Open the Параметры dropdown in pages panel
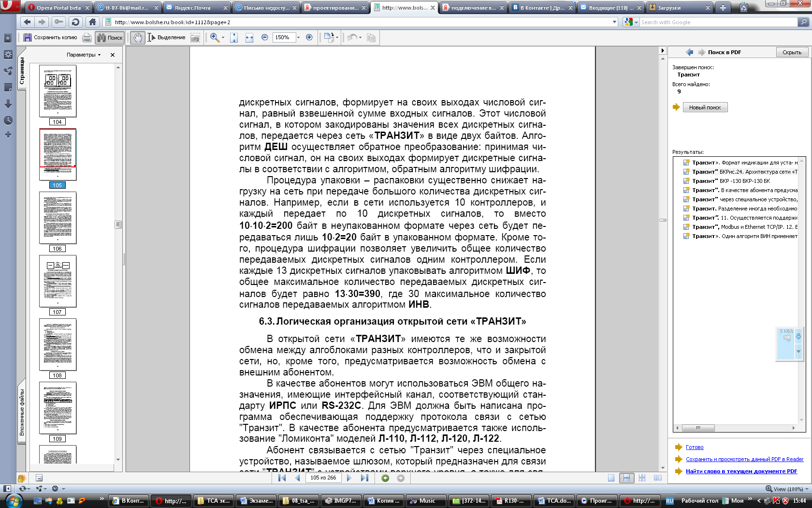The image size is (812, 508). pos(84,55)
